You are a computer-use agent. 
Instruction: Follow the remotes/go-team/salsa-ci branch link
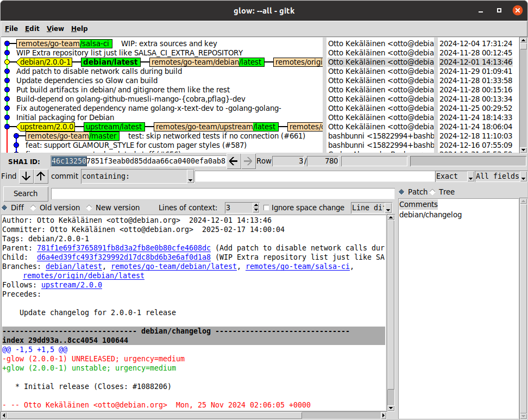point(298,267)
